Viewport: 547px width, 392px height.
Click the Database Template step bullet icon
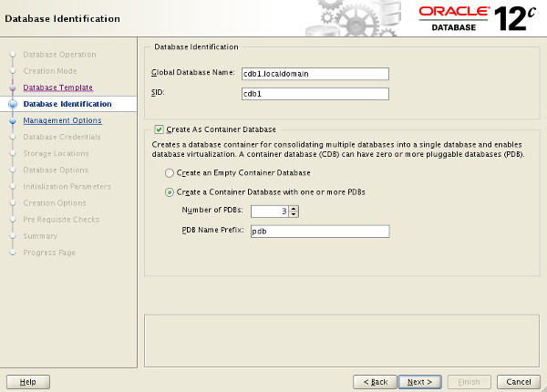click(x=13, y=88)
